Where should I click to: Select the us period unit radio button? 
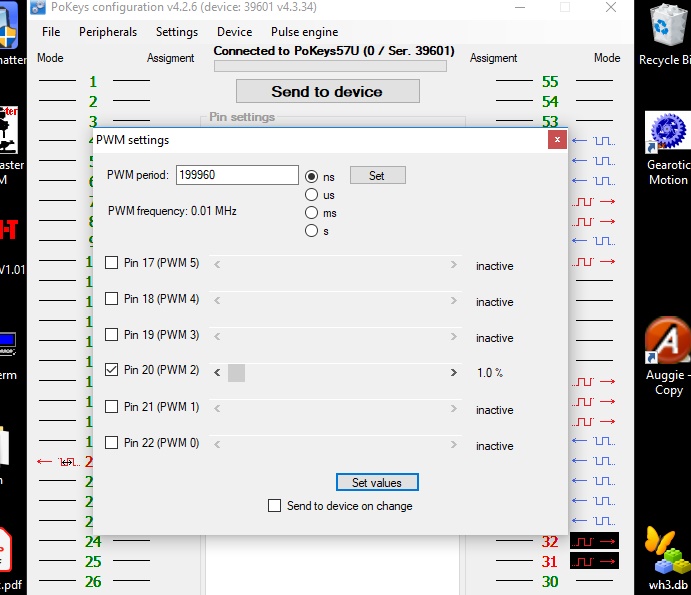(312, 195)
